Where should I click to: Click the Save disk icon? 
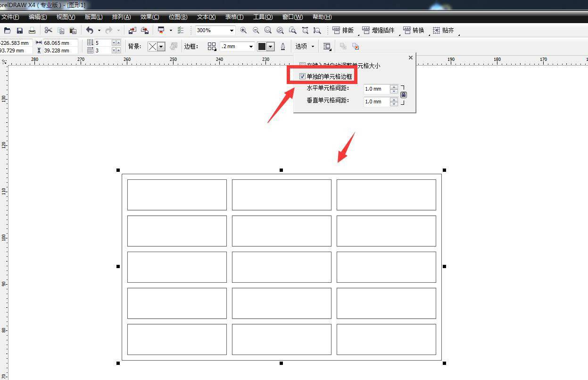click(20, 30)
